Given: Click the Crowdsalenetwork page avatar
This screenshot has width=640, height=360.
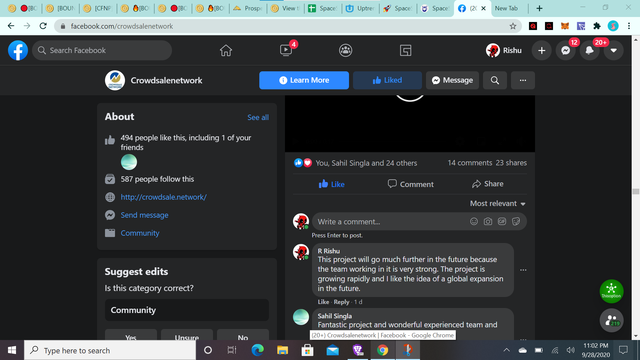Looking at the screenshot, I should tap(115, 80).
